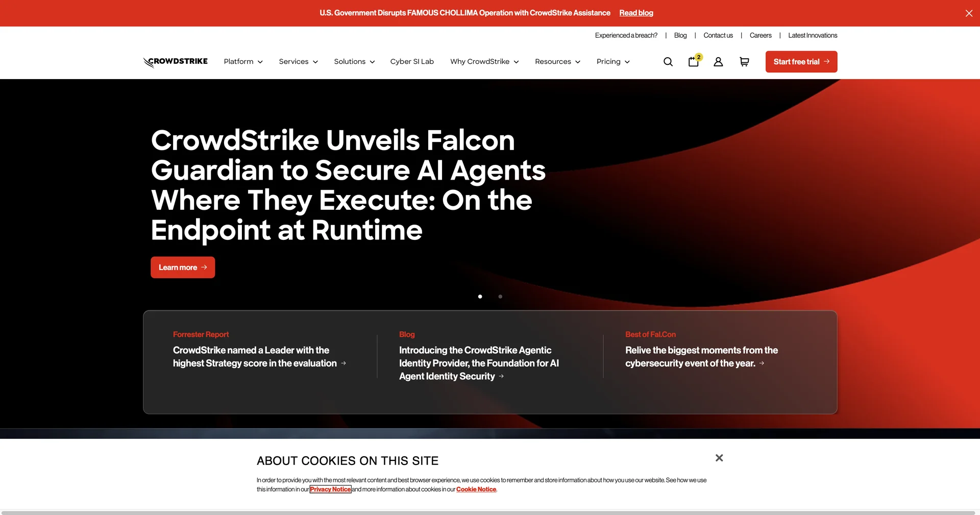Open the Careers page

point(761,35)
